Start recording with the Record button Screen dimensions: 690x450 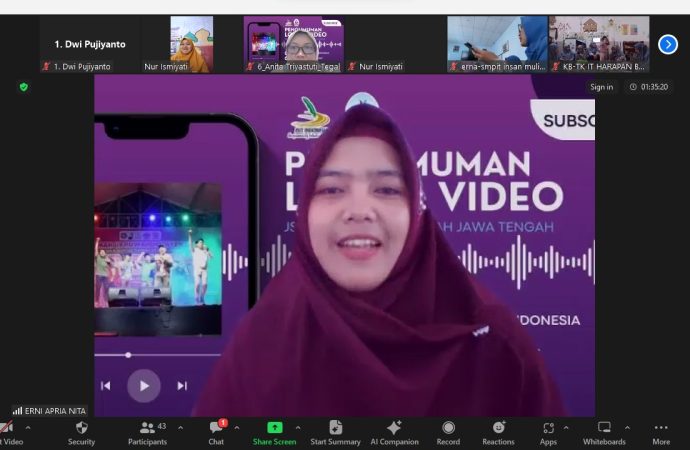tap(448, 433)
